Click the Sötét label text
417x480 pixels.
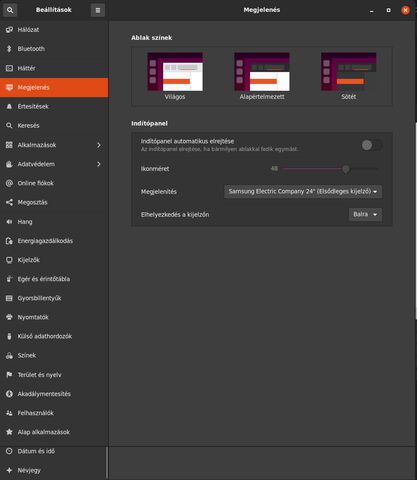coord(349,97)
